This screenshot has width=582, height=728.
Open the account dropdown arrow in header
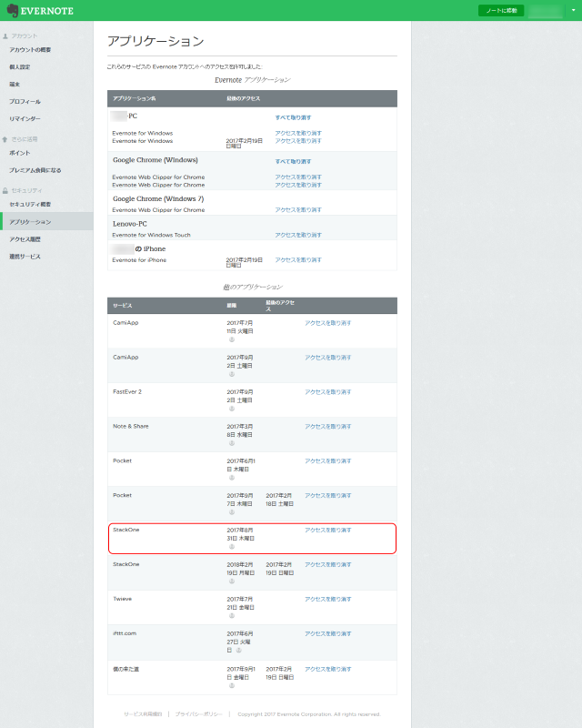click(573, 10)
